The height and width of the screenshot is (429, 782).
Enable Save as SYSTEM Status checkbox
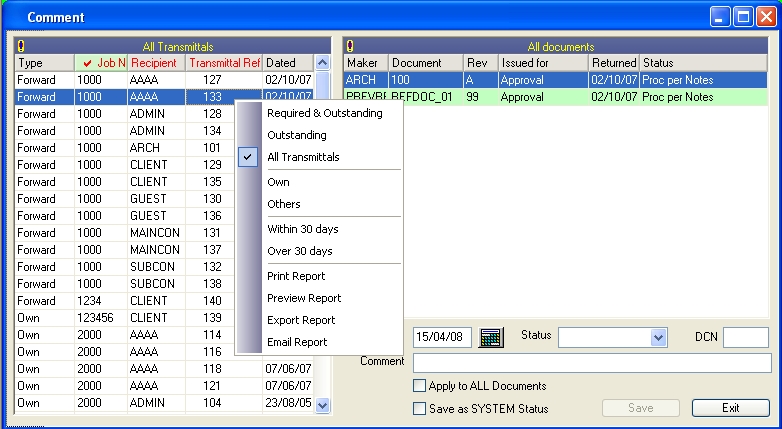(x=419, y=409)
